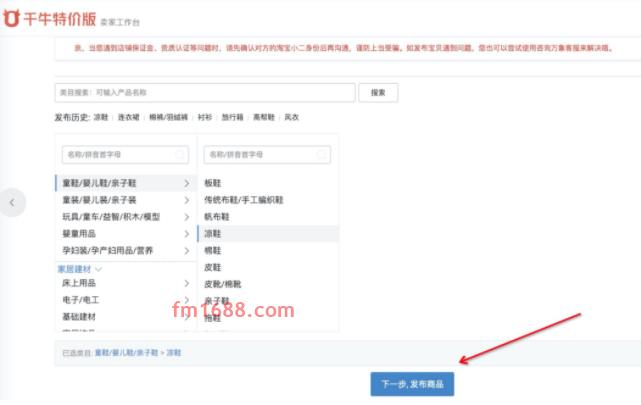Open 凉鞋 link in 已选类目 bar

click(173, 353)
